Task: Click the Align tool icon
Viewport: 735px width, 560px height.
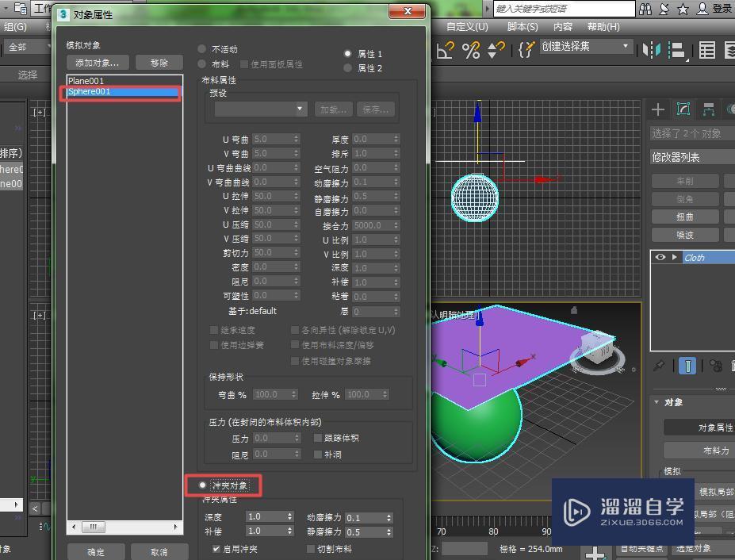Action: (677, 50)
